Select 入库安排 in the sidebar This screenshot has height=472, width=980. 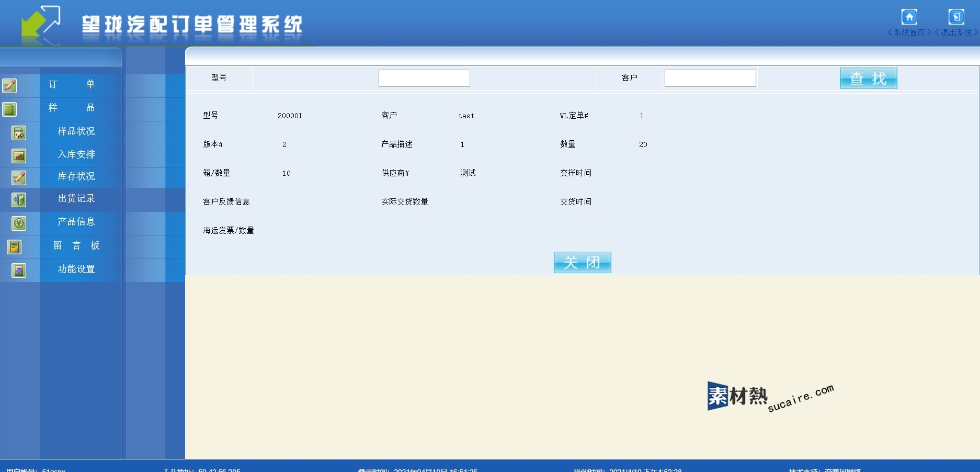[x=76, y=154]
